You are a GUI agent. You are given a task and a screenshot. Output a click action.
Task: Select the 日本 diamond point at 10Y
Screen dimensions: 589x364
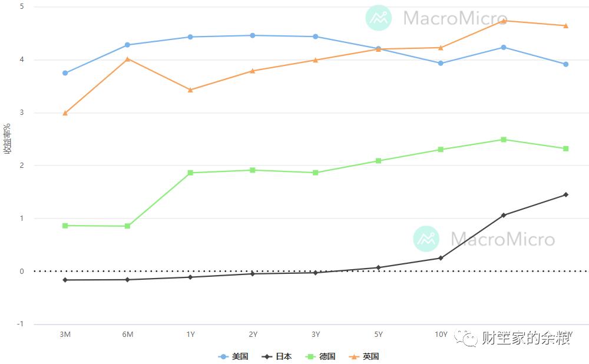click(x=441, y=258)
